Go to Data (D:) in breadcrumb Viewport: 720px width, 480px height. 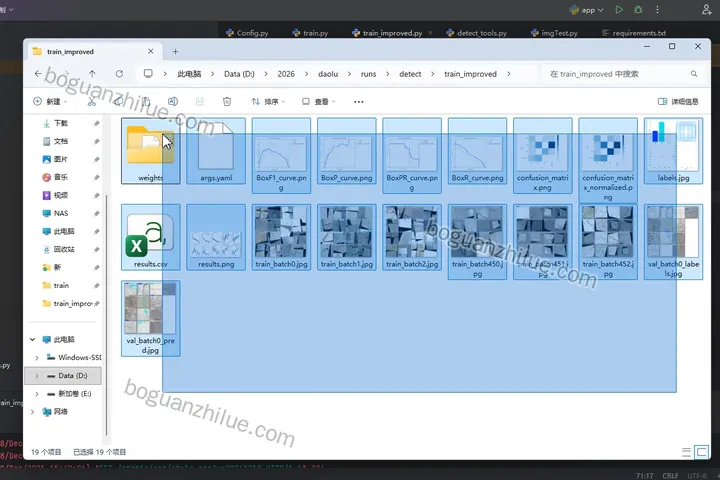(239, 74)
